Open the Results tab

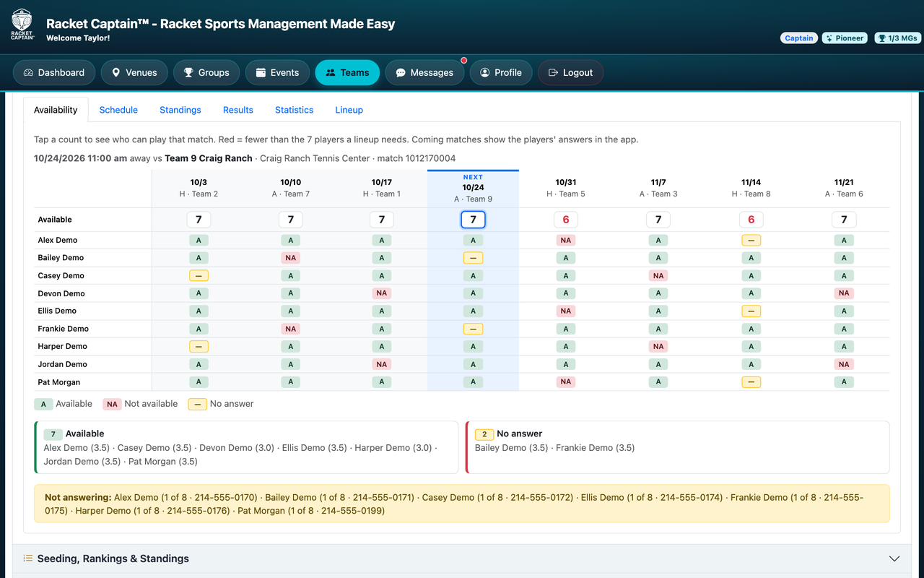tap(238, 110)
